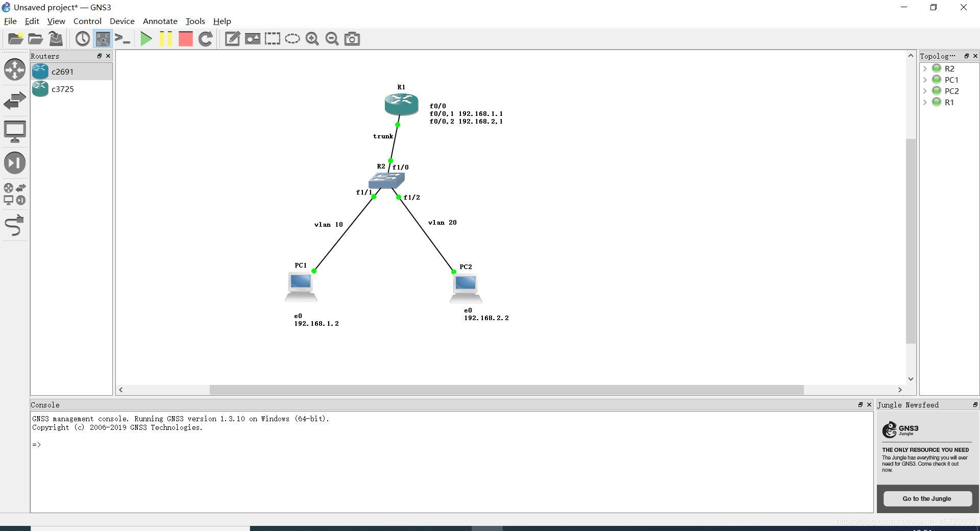Expand PC2 in Topology summary
980x531 pixels.
pyautogui.click(x=925, y=91)
